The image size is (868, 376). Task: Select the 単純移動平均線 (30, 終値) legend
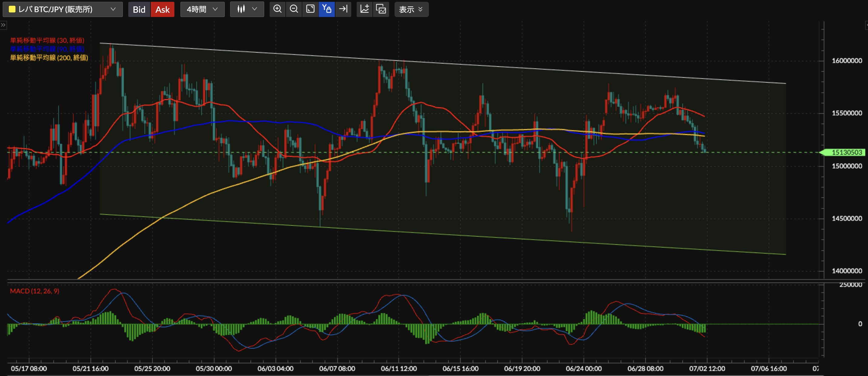coord(47,40)
